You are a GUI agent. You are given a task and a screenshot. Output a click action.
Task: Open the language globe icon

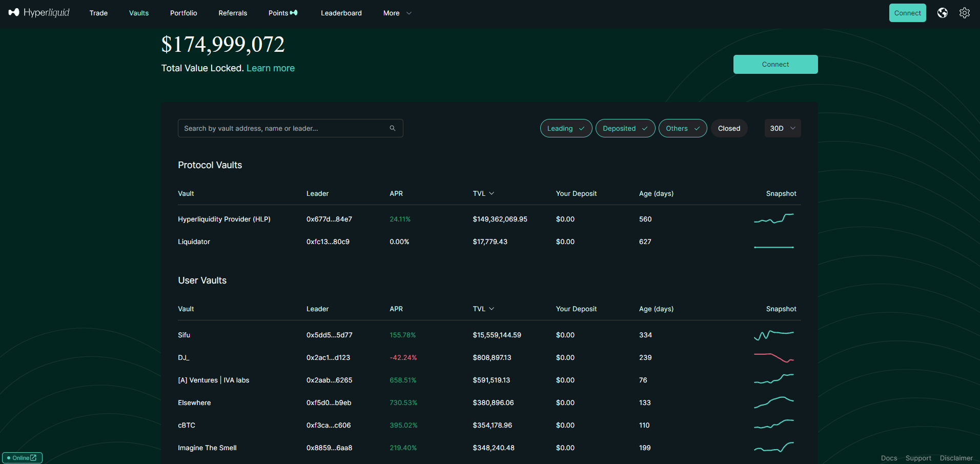[x=942, y=13]
